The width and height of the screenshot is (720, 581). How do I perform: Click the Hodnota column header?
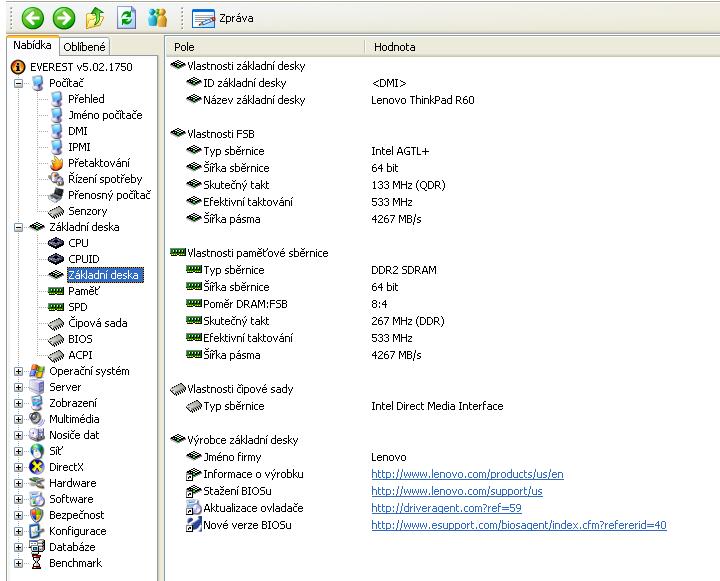pos(395,47)
